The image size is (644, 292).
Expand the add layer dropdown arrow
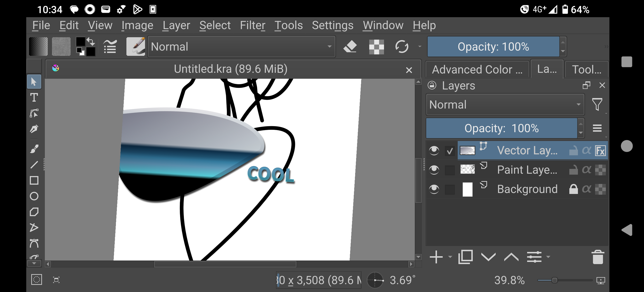pyautogui.click(x=450, y=257)
